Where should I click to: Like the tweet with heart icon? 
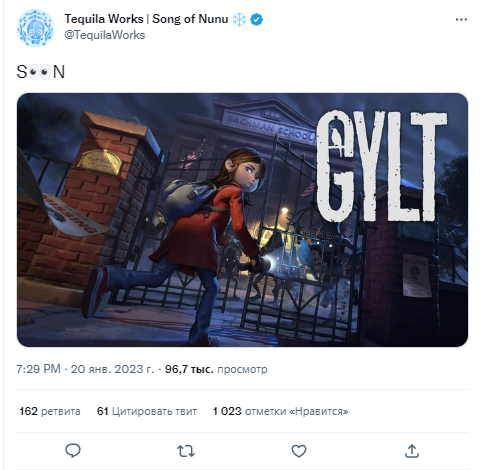[299, 451]
